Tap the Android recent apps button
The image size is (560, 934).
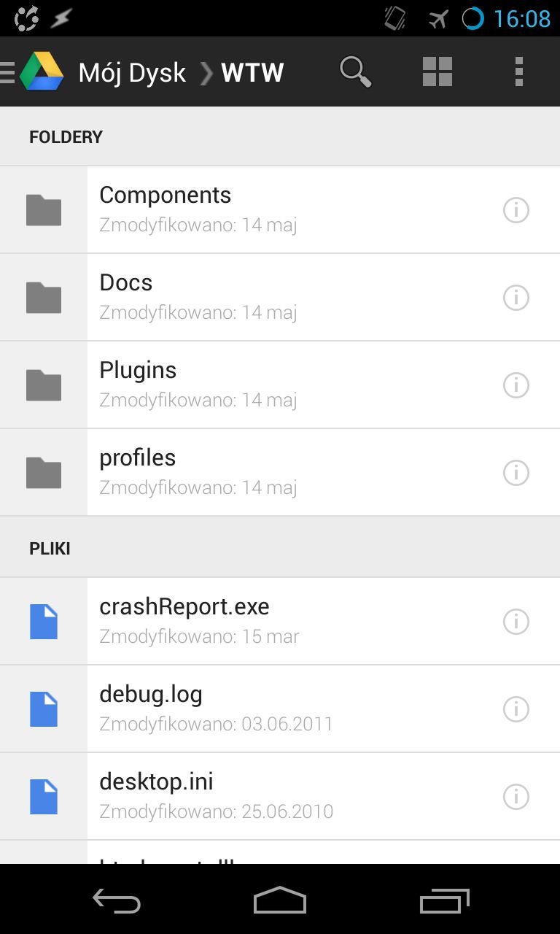445,900
